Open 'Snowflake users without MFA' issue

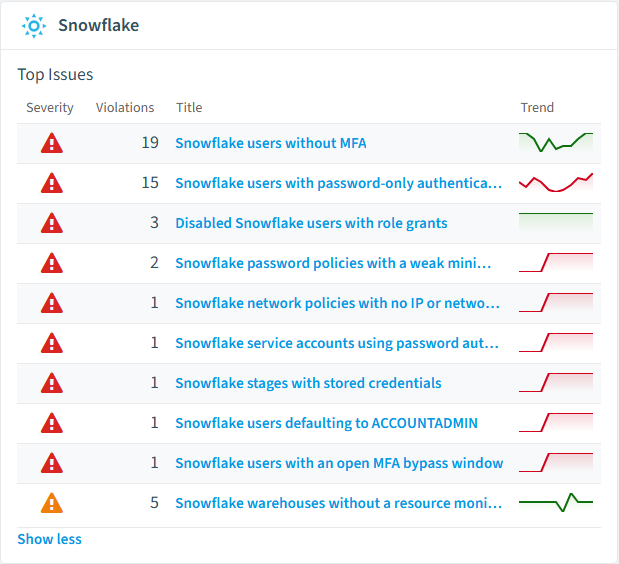point(271,143)
